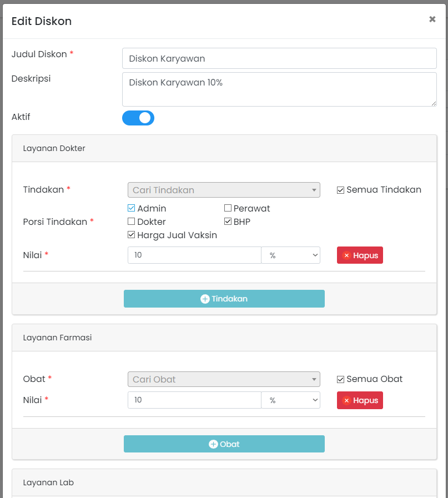Image resolution: width=448 pixels, height=498 pixels.
Task: Uncheck Harga Jual Vaksin checkbox
Action: pyautogui.click(x=132, y=235)
